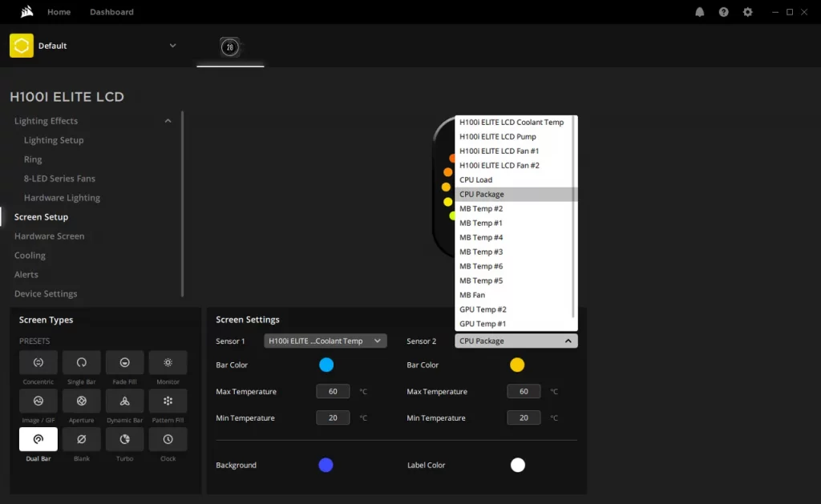Image resolution: width=821 pixels, height=504 pixels.
Task: Change Sensor 2 yellow bar color
Action: click(x=517, y=365)
